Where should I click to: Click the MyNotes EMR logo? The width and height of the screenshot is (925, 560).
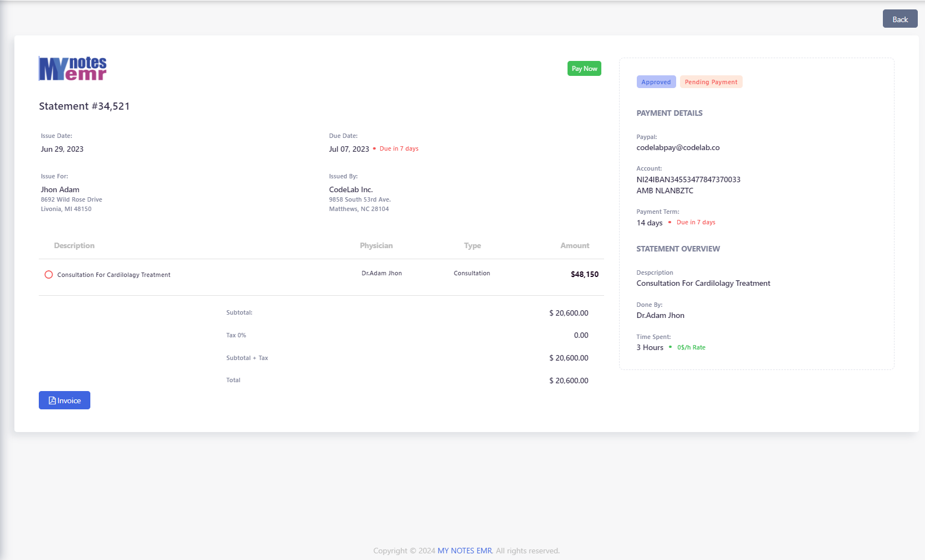[x=73, y=69]
